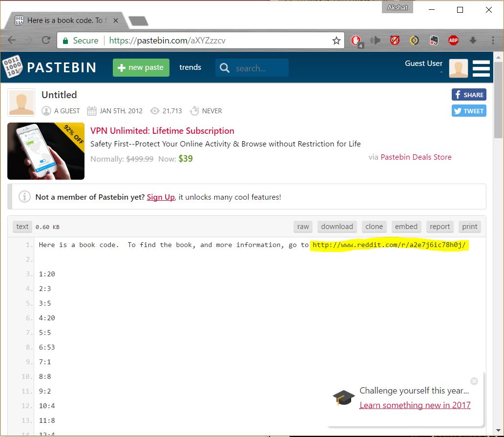Dismiss the Challenge yourself popup

click(474, 381)
